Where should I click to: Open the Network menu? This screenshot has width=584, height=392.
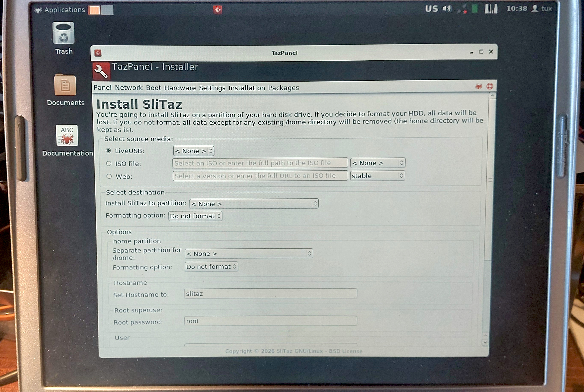[x=129, y=88]
